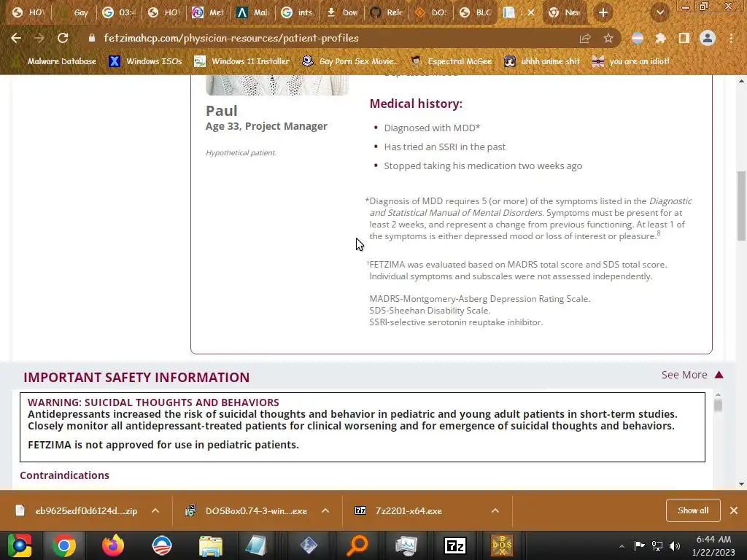Open the Windows 11 Installer bookmark
The width and height of the screenshot is (747, 560).
click(242, 61)
